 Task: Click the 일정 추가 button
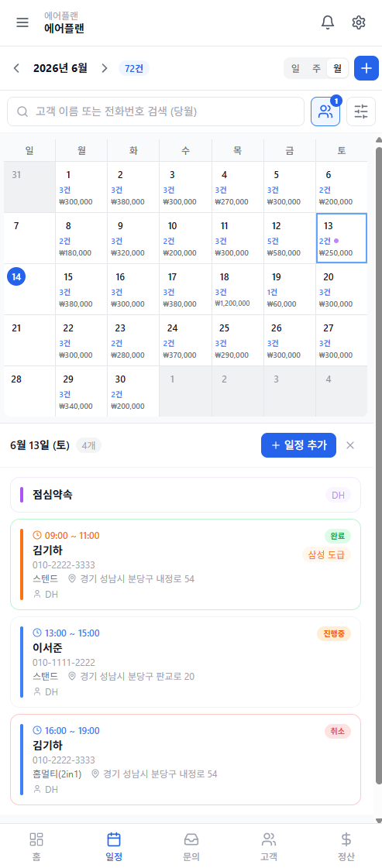tap(298, 445)
